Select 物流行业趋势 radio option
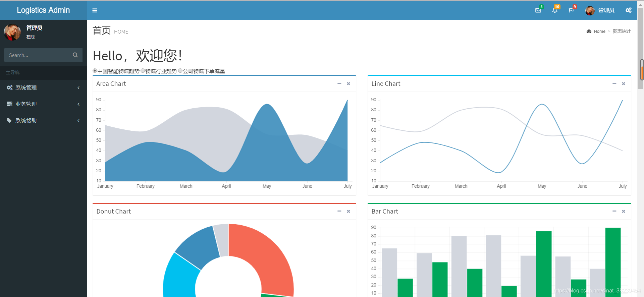This screenshot has height=297, width=644. click(143, 71)
